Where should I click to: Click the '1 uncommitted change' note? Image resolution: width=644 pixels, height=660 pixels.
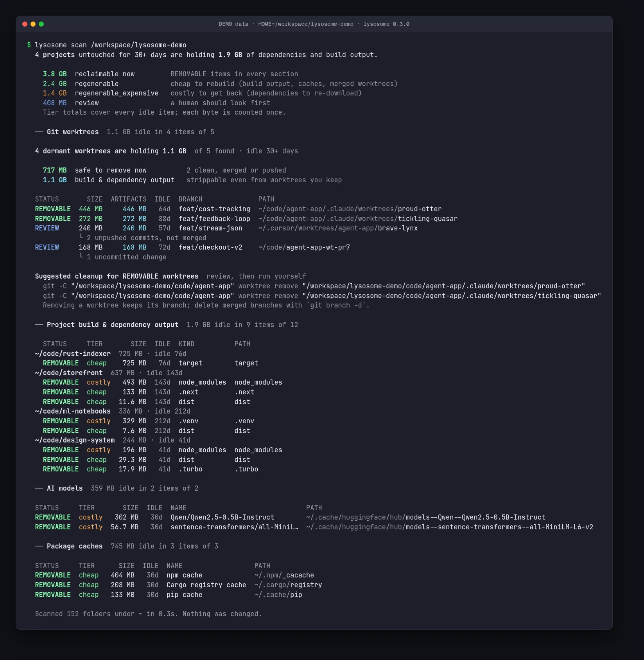(126, 257)
